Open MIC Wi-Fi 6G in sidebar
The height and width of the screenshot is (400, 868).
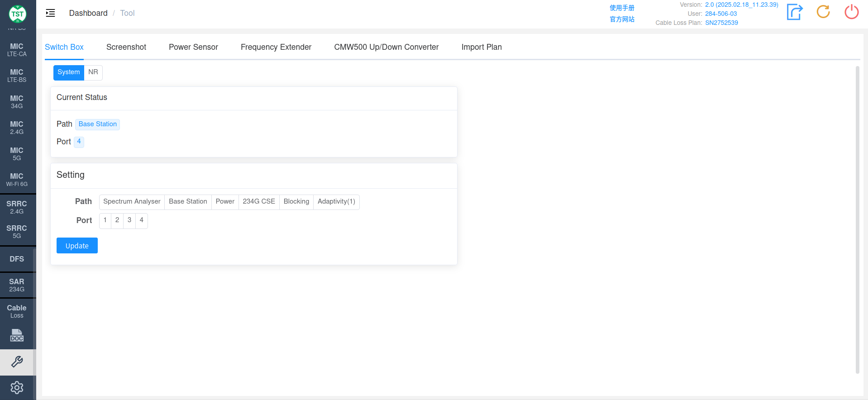point(17,180)
